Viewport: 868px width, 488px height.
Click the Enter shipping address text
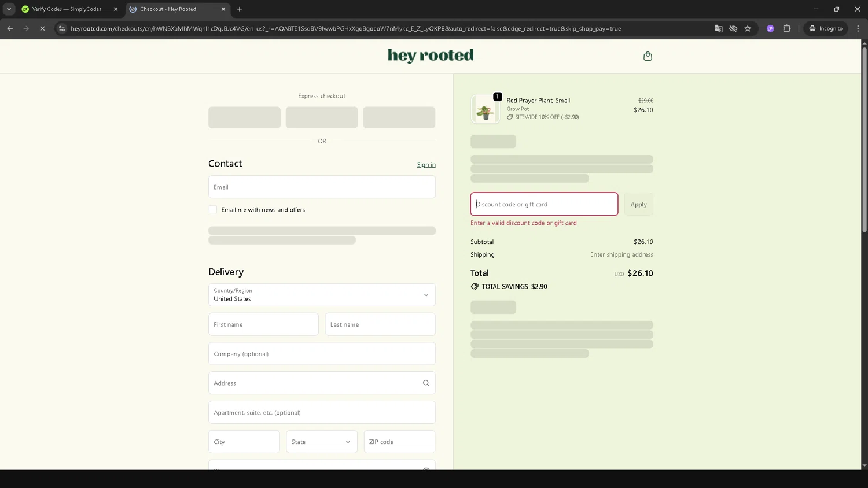(x=621, y=254)
